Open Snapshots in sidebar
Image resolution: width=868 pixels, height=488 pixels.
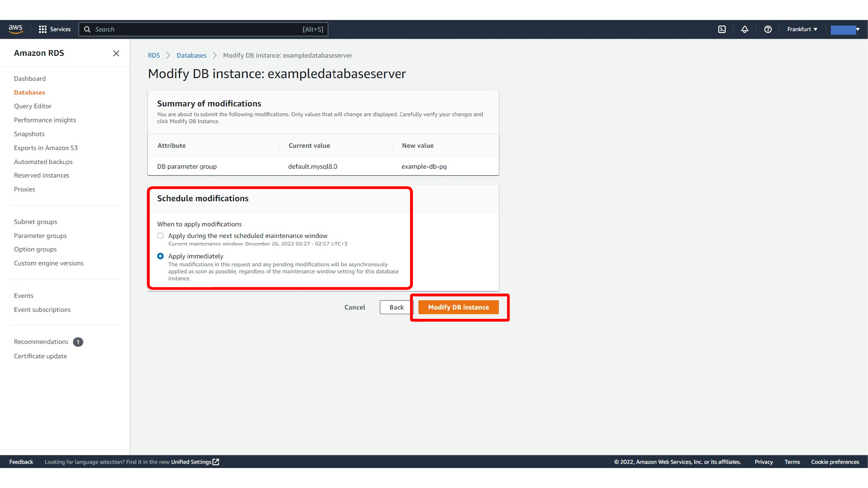point(29,134)
